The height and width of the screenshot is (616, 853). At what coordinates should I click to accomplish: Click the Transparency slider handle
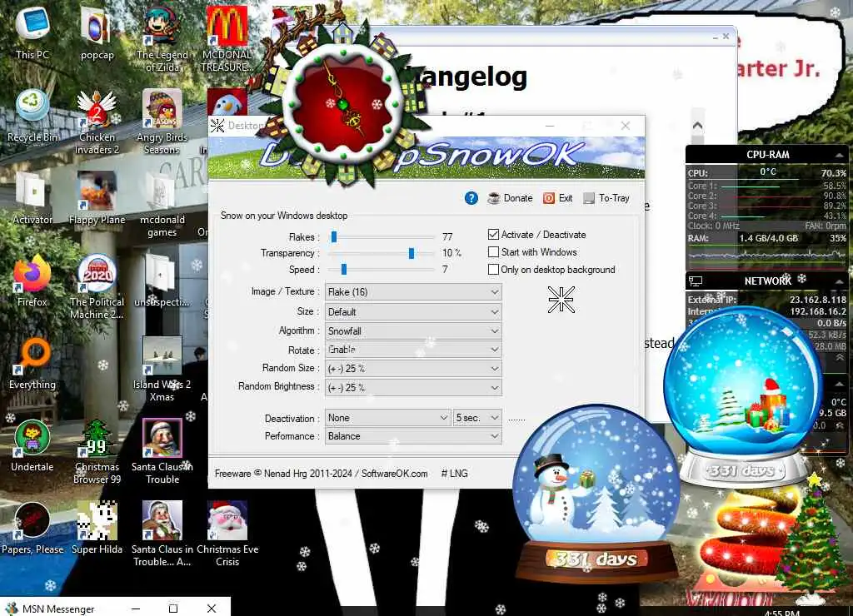(x=412, y=253)
